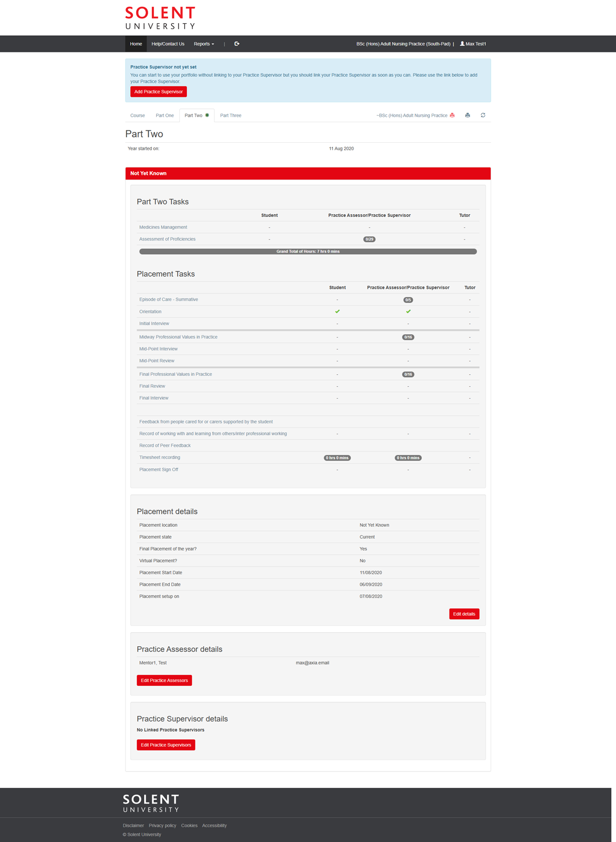Viewport: 616px width, 842px height.
Task: Click the Placement Start Date value 11/08/2020
Action: coord(371,573)
